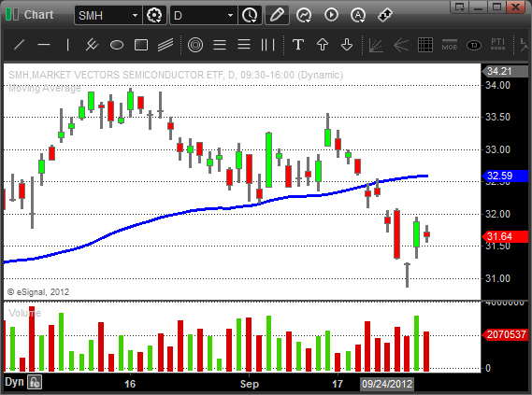Click the 34.21 cursor price label

pos(505,71)
